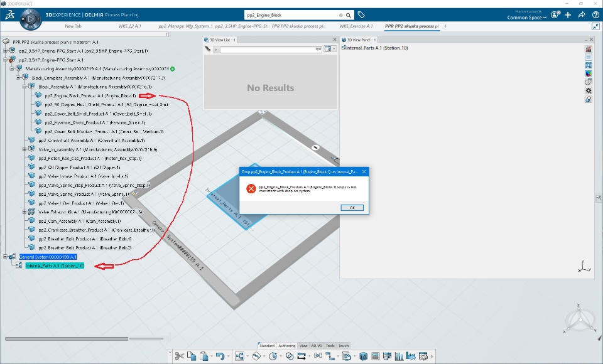This screenshot has height=364, width=603.
Task: Click the user profile icon in top bar
Action: click(555, 14)
